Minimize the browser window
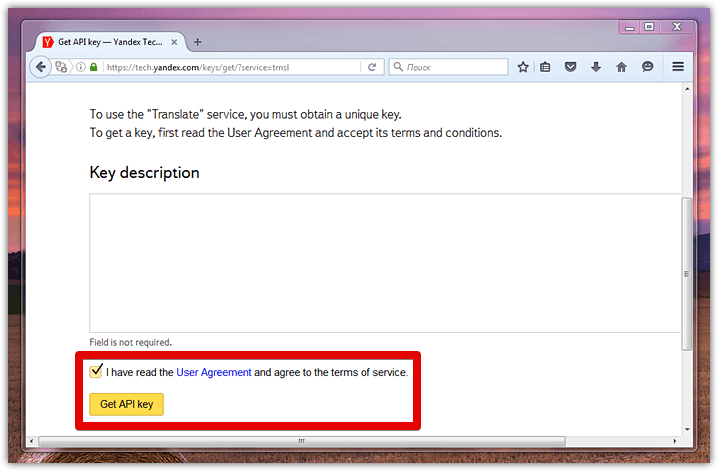The image size is (718, 471). 630,27
